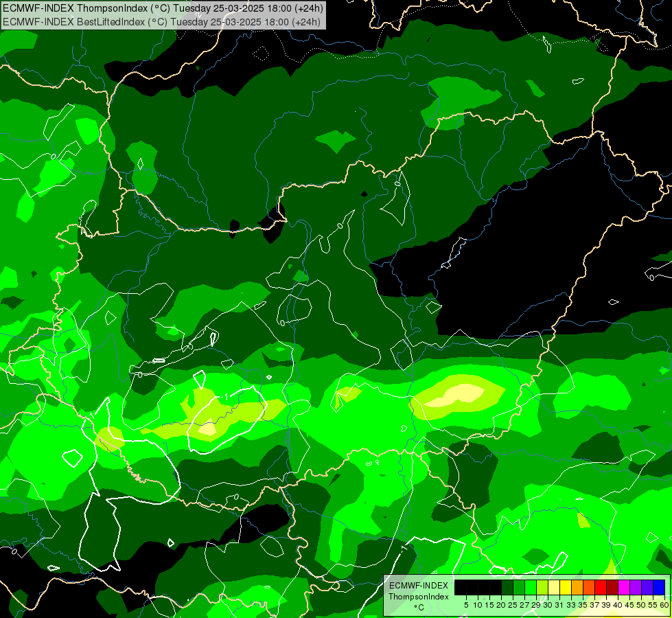
Task: Click the legend's ThompsonIndex label
Action: tap(419, 597)
